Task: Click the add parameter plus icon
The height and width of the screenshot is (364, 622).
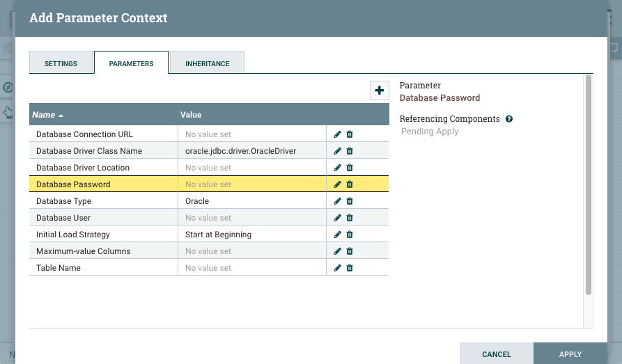Action: (x=379, y=90)
